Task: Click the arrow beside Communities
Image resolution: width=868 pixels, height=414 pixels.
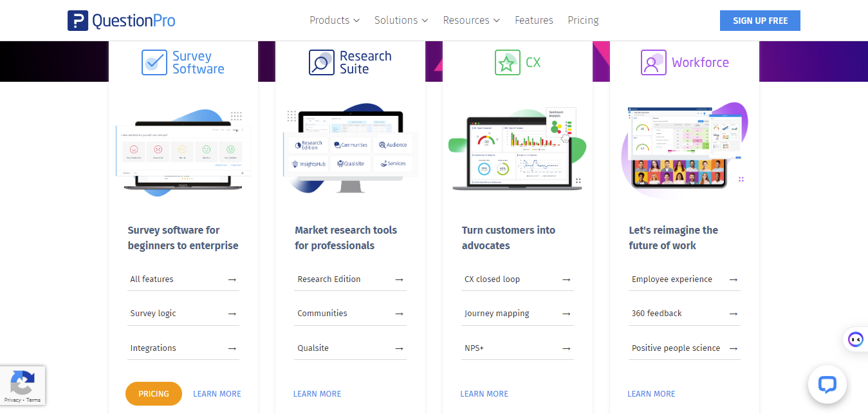Action: (399, 314)
